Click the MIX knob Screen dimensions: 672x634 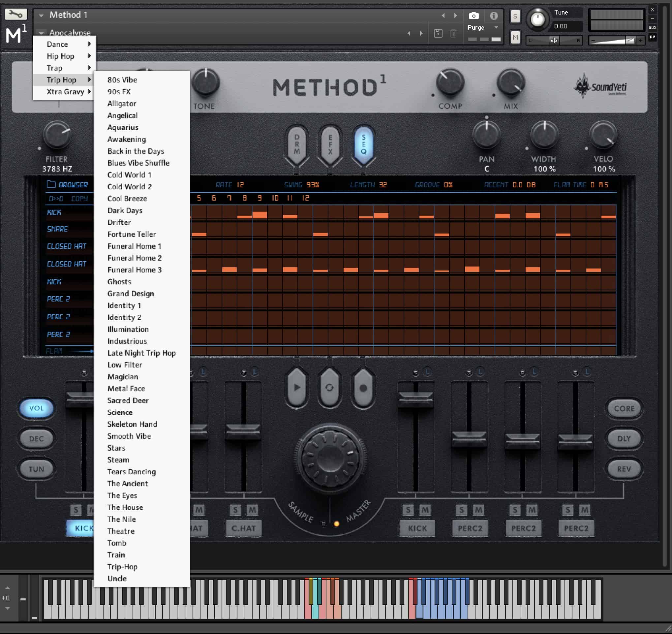tap(511, 82)
